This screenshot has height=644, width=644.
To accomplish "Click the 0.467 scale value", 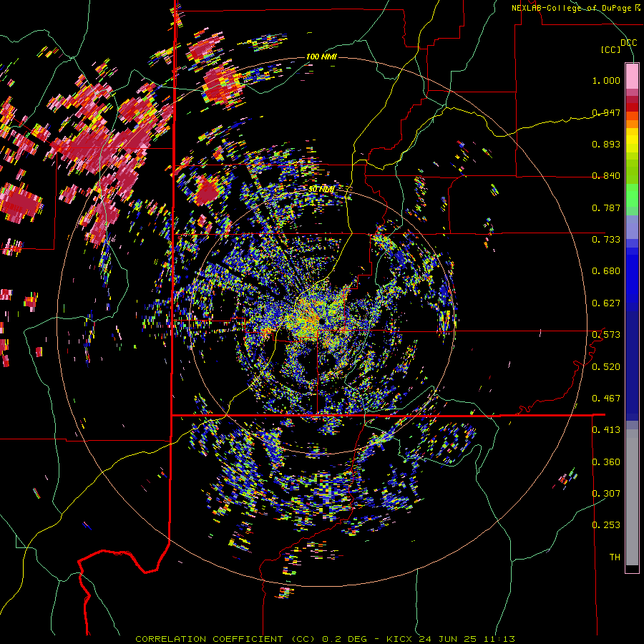I will click(606, 399).
